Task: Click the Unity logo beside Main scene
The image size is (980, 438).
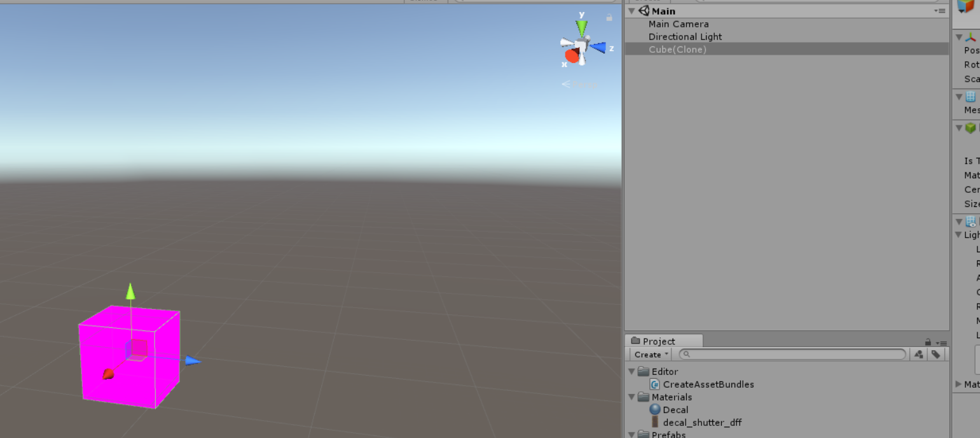Action: pos(644,11)
